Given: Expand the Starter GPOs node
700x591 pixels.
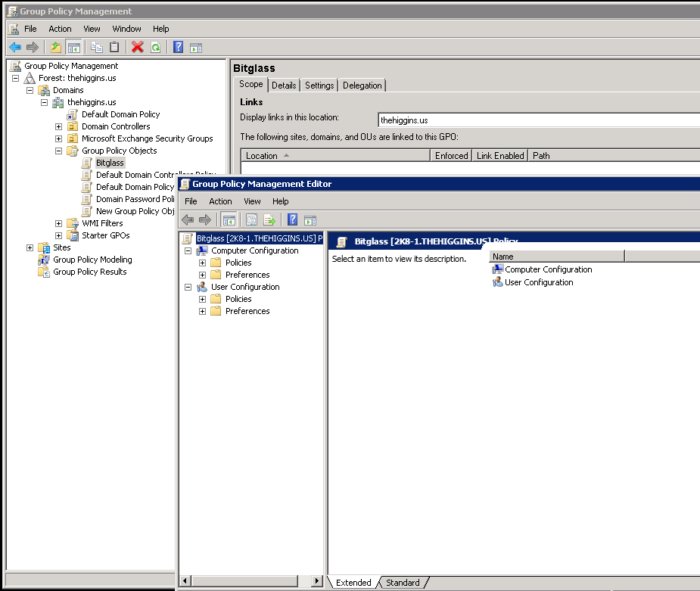Looking at the screenshot, I should coord(58,235).
